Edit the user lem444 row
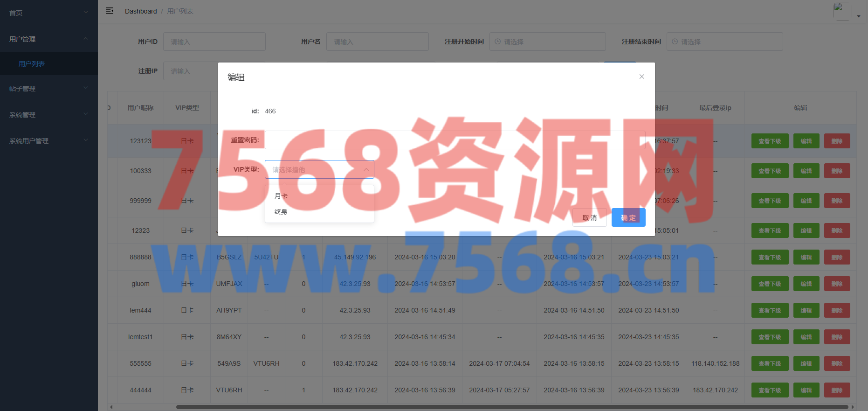 click(x=806, y=310)
